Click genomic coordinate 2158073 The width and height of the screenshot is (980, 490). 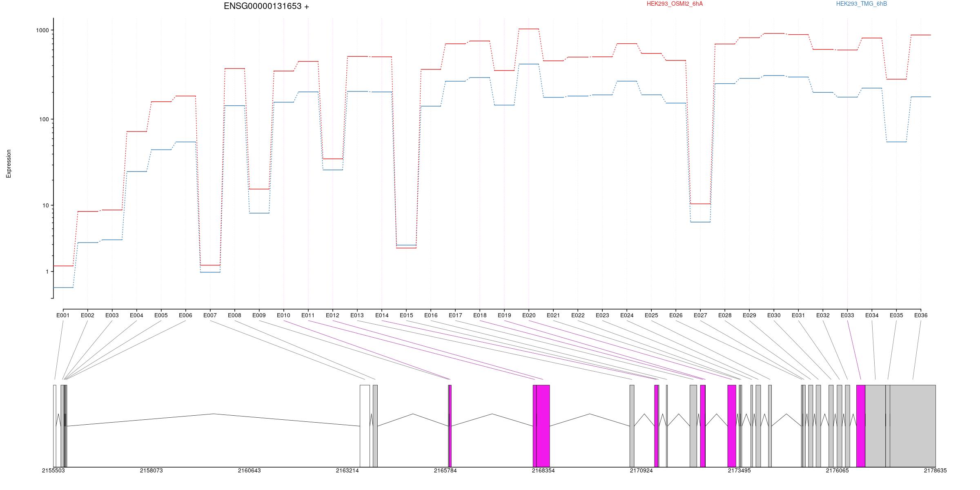151,470
